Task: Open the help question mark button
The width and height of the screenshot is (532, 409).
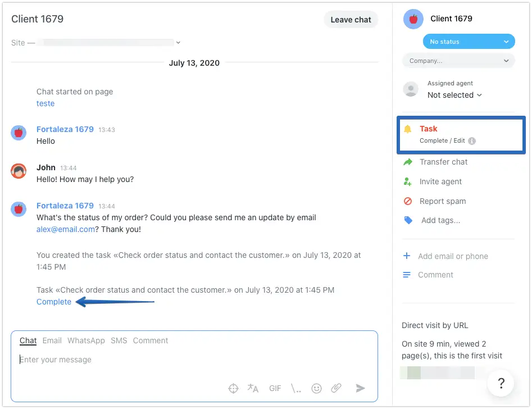Action: pos(501,384)
